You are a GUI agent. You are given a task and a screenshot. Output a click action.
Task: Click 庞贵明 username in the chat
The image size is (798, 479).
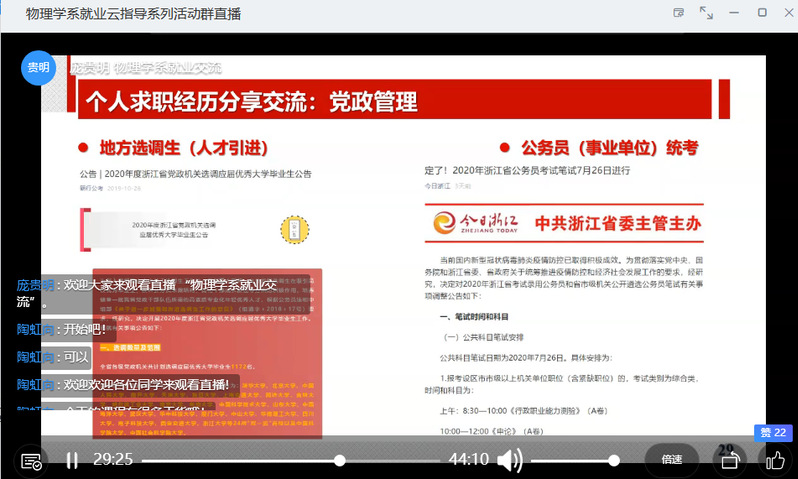(x=36, y=285)
